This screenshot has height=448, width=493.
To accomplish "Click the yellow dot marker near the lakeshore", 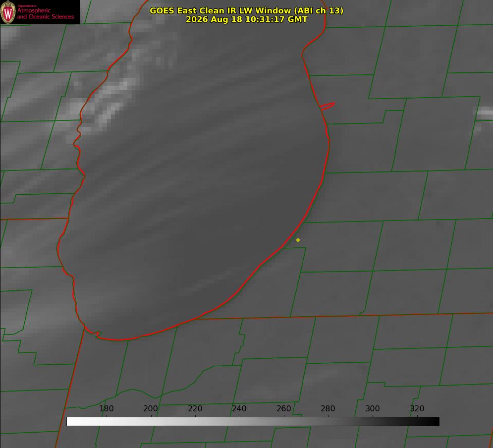I will pos(298,240).
